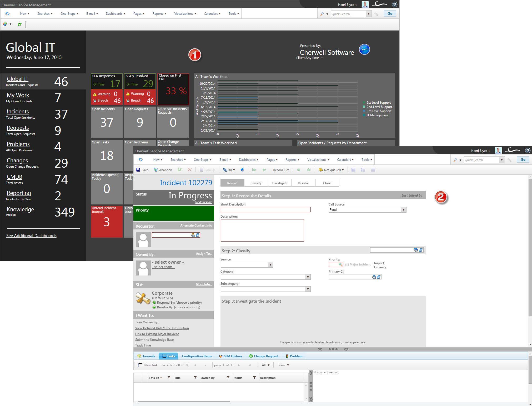Click the help question mark in the Incident window
This screenshot has width=532, height=406.
point(528,151)
